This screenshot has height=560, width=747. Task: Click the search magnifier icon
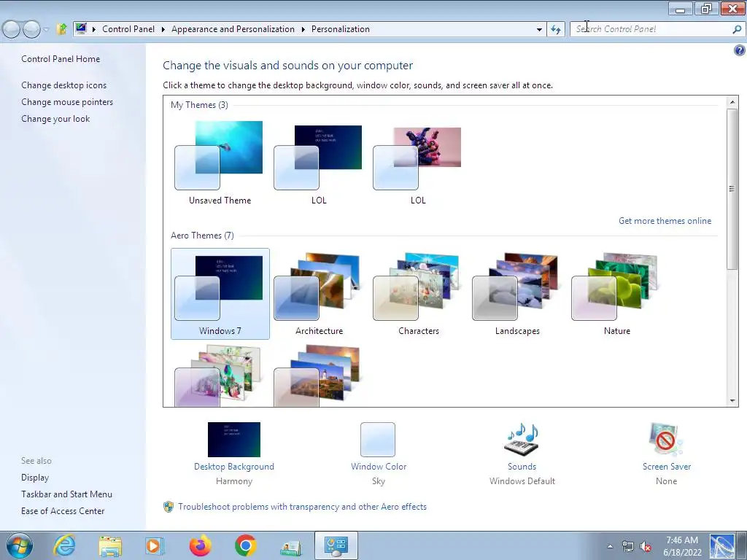click(x=737, y=29)
